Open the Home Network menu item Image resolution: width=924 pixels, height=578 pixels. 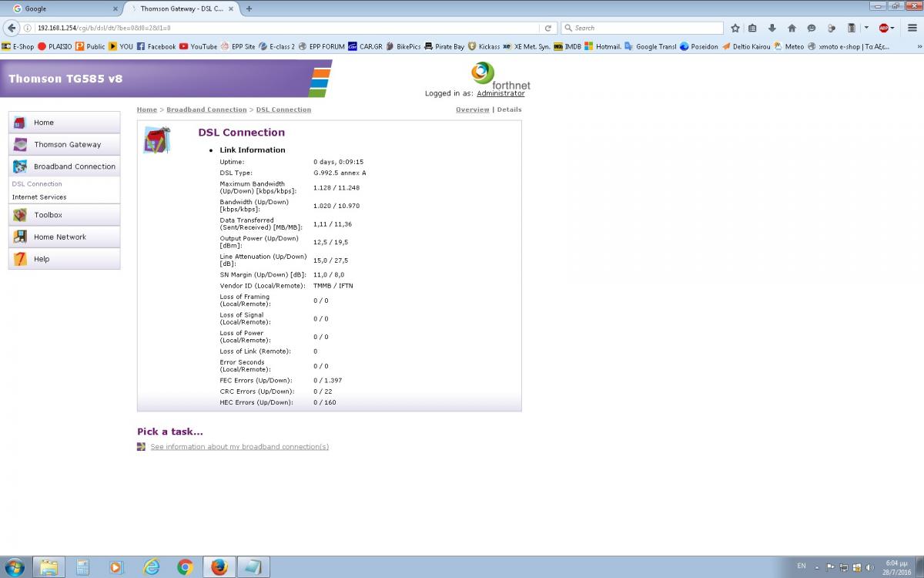[x=64, y=237]
